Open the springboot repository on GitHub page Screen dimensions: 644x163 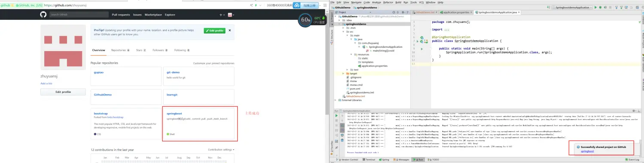click(x=174, y=113)
